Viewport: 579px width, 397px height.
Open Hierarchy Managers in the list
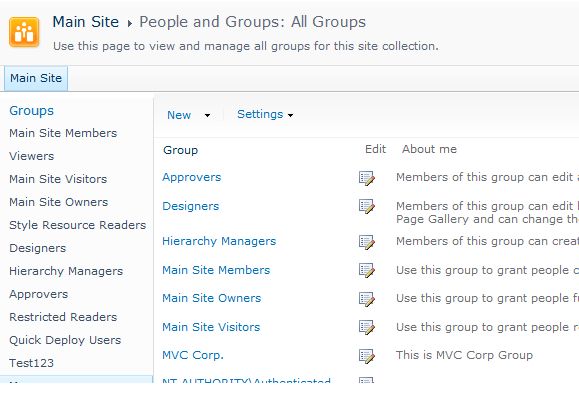point(219,241)
